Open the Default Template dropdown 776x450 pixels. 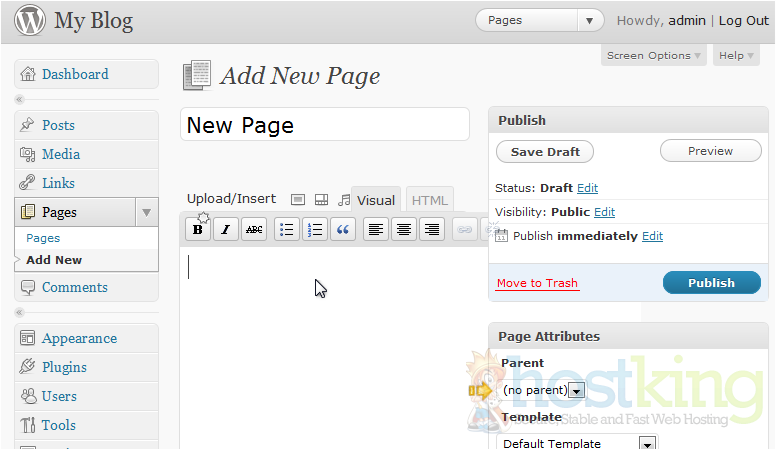[647, 443]
